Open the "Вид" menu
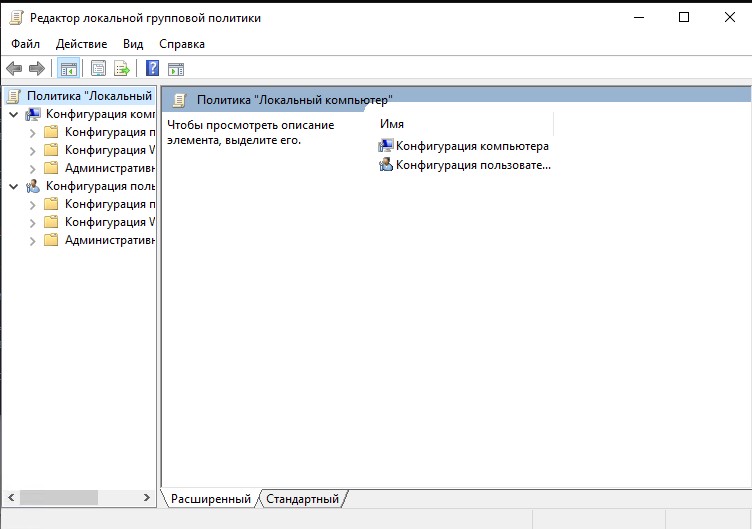Image resolution: width=752 pixels, height=529 pixels. 133,44
